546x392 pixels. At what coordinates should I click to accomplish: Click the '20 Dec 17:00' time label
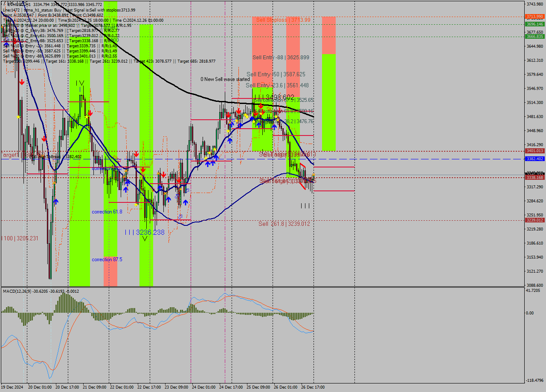[x=67, y=387]
